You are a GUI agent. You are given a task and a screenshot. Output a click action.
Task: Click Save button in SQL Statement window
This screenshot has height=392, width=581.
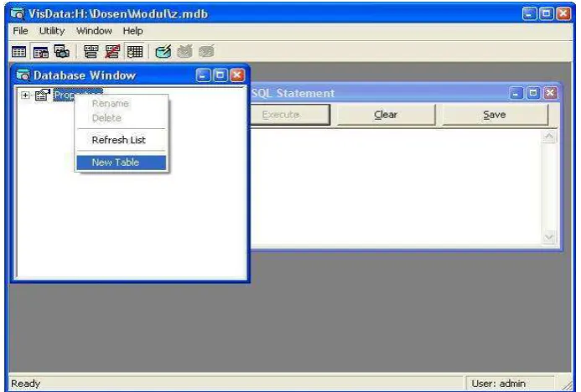tap(495, 115)
